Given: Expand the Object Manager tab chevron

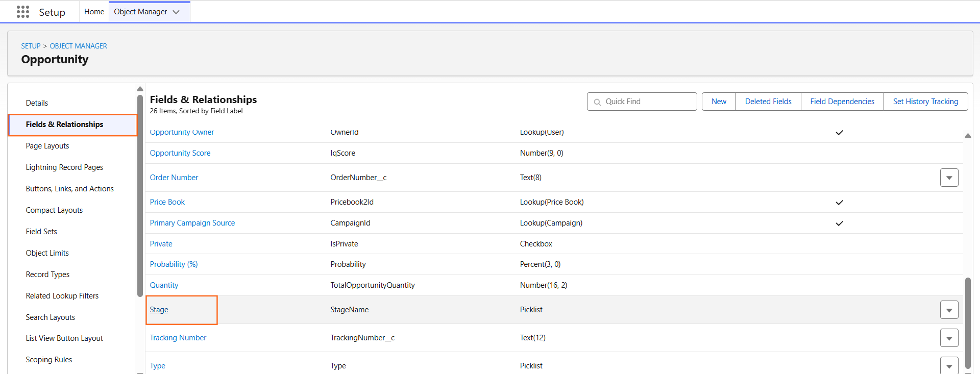Looking at the screenshot, I should [x=176, y=12].
